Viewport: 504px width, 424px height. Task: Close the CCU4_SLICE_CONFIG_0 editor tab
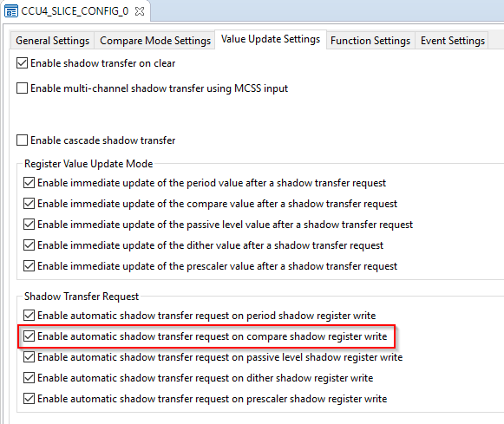(x=140, y=11)
